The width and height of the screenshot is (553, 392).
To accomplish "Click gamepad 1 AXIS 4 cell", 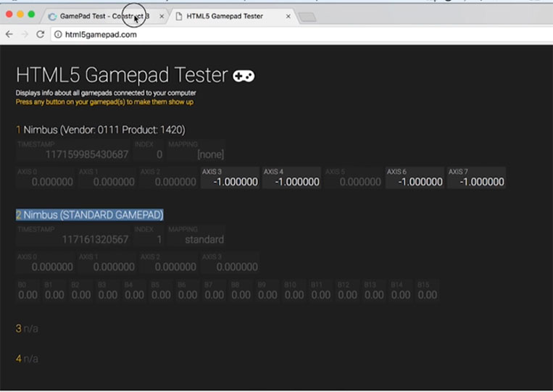I will click(291, 178).
